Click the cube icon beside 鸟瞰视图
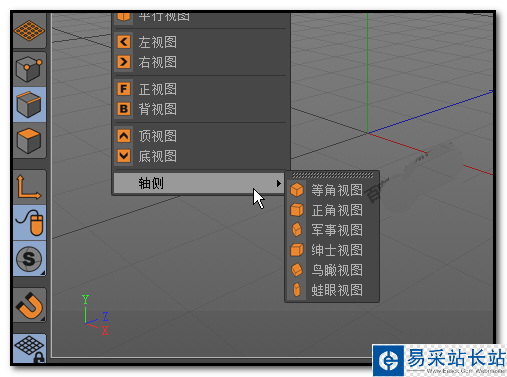507x377 pixels. tap(297, 270)
